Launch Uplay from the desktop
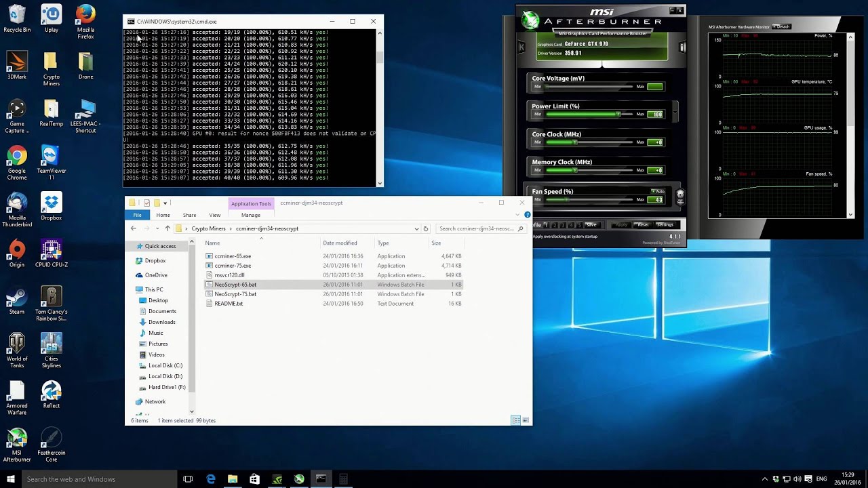The height and width of the screenshot is (488, 868). click(52, 18)
